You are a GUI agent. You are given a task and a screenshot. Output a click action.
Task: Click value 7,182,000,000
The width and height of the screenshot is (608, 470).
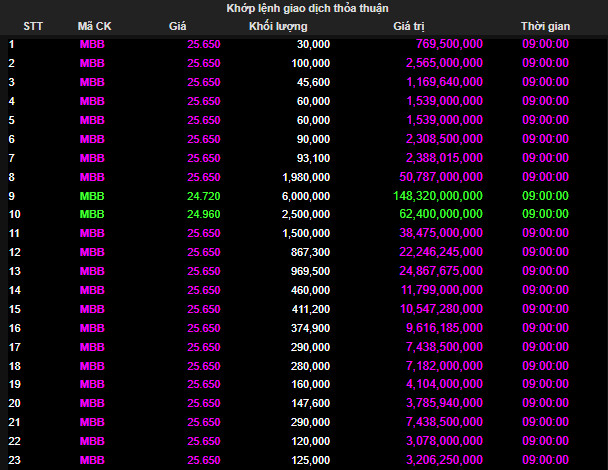pyautogui.click(x=444, y=366)
